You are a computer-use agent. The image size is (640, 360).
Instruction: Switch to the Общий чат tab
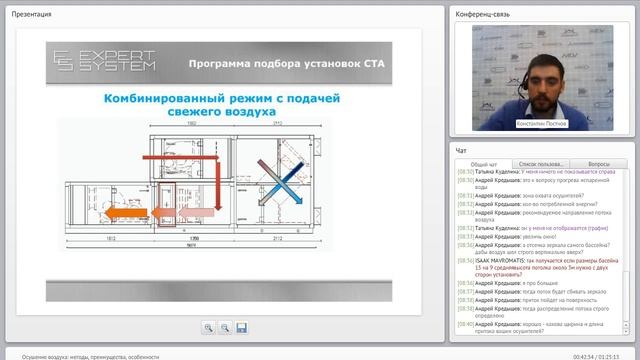tap(484, 164)
